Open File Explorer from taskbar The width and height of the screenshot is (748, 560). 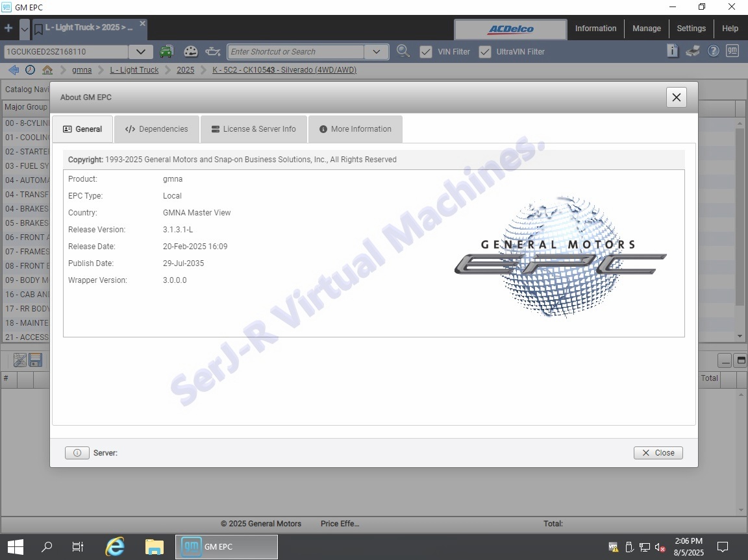(x=154, y=546)
